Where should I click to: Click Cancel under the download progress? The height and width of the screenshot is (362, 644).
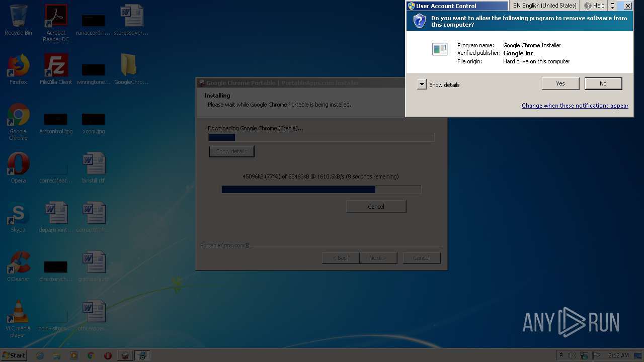tap(376, 207)
